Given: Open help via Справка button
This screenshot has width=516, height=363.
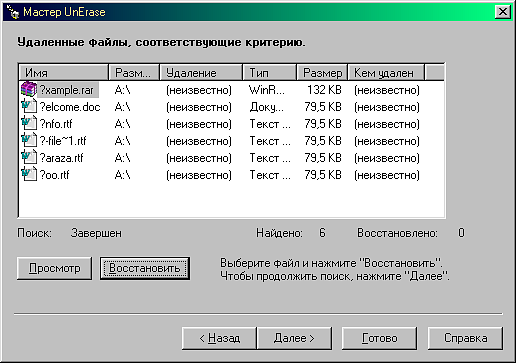Looking at the screenshot, I should 465,338.
